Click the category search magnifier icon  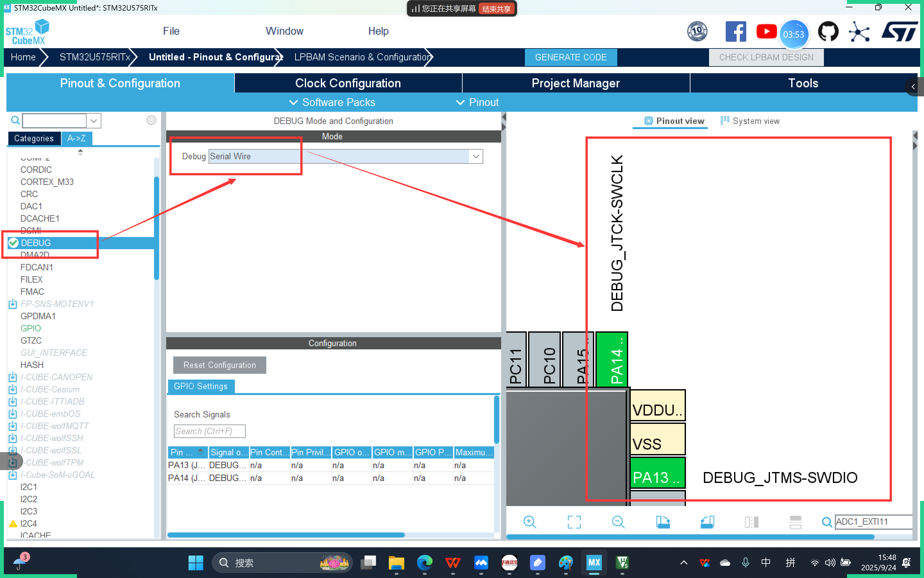tap(15, 120)
